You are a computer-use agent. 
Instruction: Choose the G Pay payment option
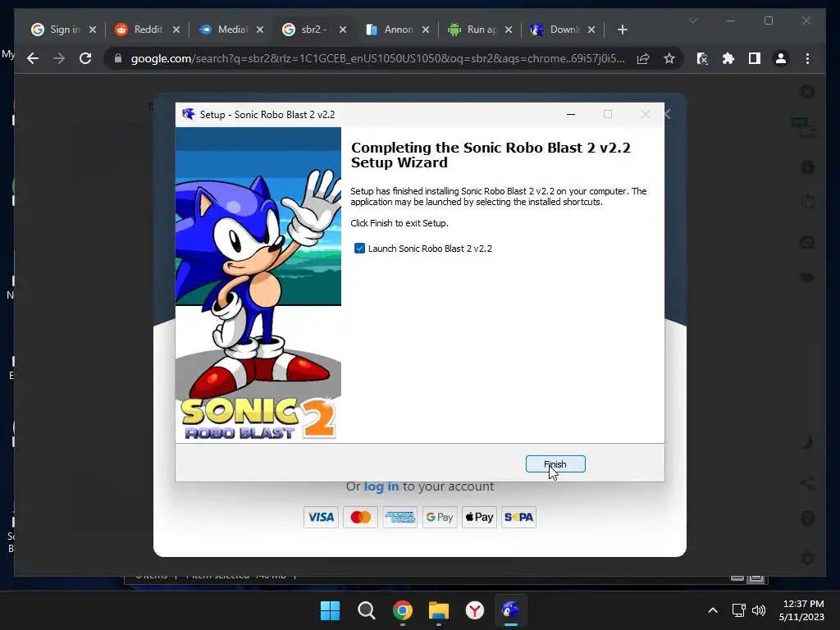tap(440, 517)
